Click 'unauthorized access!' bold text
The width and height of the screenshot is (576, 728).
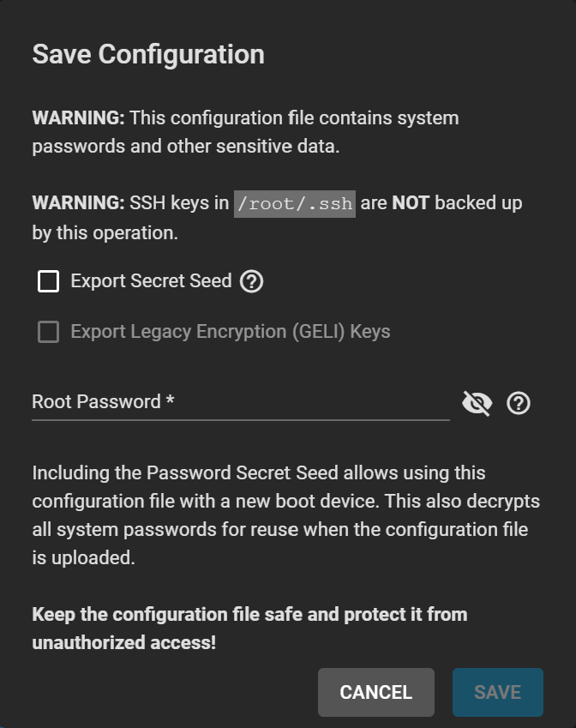point(123,641)
